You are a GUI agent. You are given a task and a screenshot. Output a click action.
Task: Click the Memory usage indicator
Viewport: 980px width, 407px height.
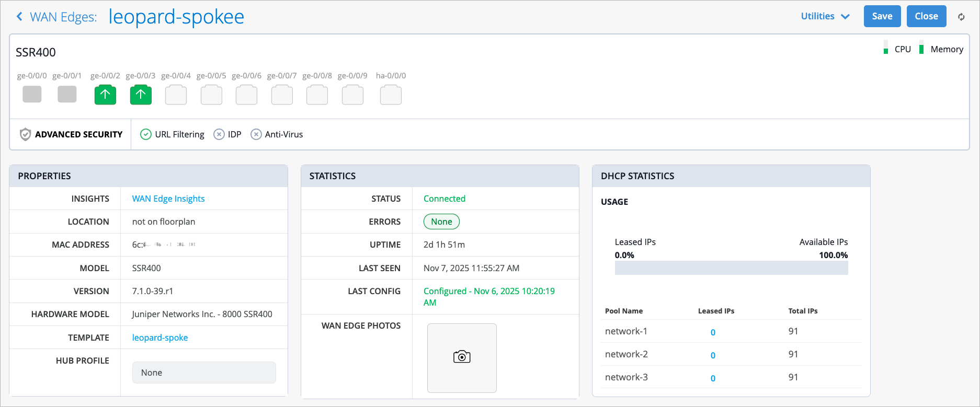click(x=921, y=48)
